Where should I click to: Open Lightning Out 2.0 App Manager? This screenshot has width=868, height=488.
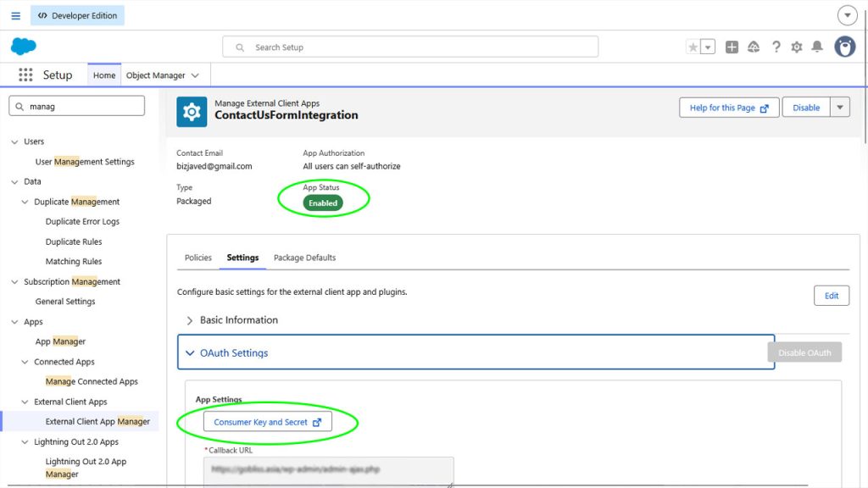pyautogui.click(x=86, y=468)
